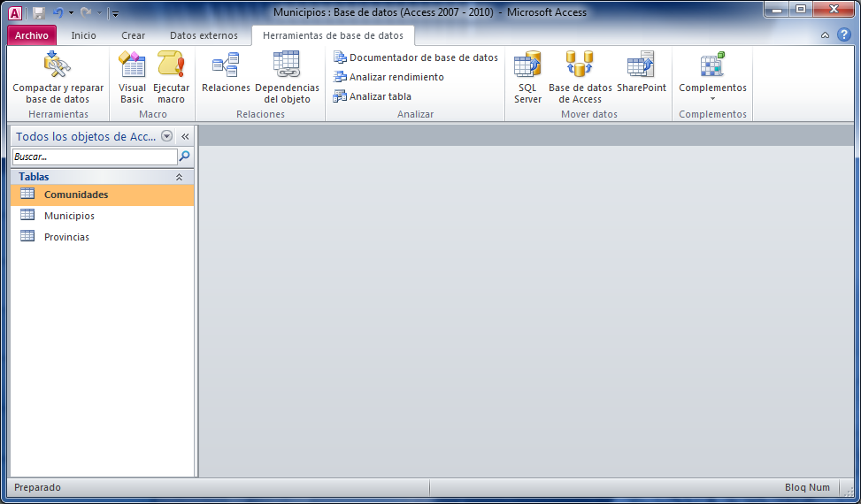861x504 pixels.
Task: Select the Provincias table
Action: tap(102, 237)
